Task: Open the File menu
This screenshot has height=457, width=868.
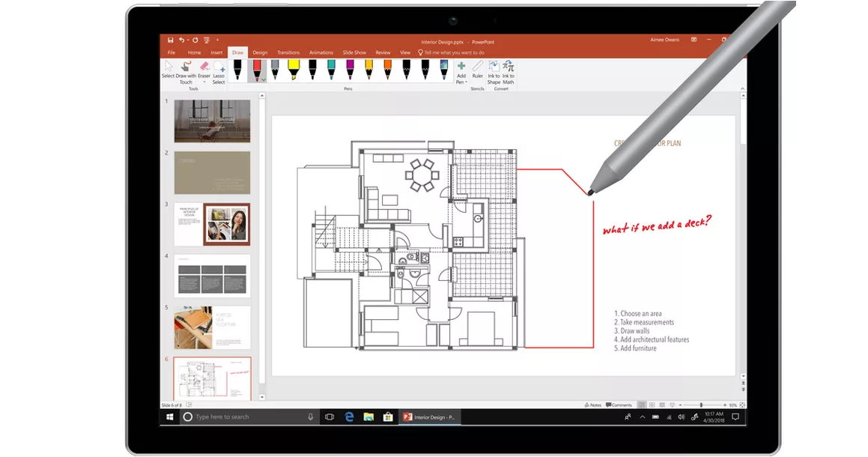Action: [172, 52]
